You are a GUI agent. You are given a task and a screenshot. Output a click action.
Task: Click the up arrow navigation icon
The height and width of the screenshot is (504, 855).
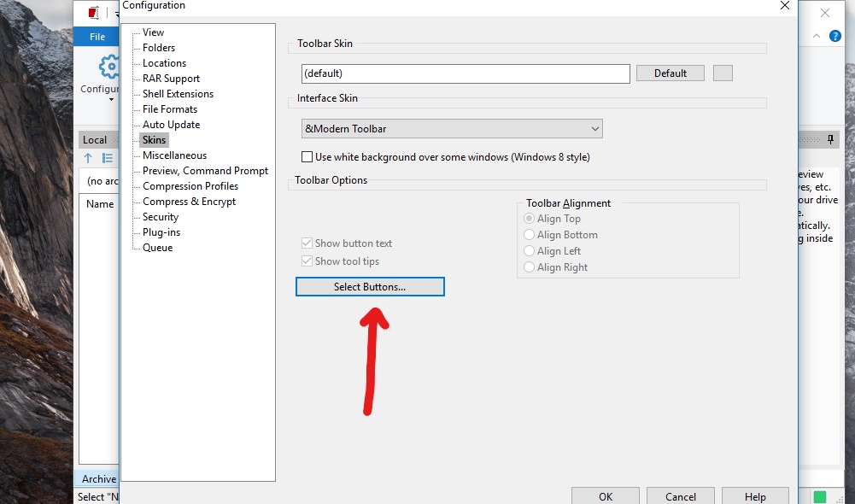88,158
